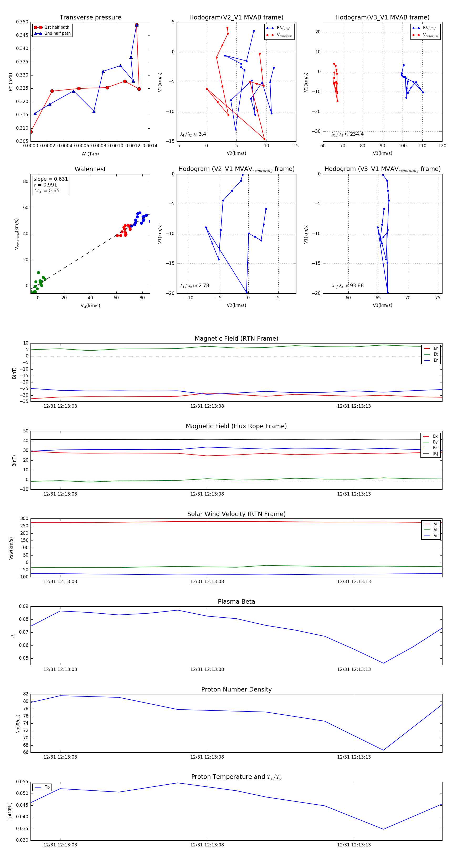This screenshot has width=473, height=868.
Task: Select the 'Vt' legend entry
Action: (431, 530)
